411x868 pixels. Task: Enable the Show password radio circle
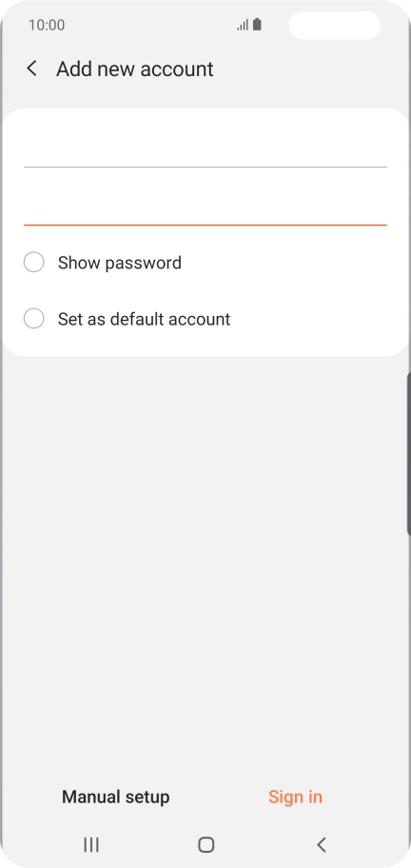pos(33,262)
